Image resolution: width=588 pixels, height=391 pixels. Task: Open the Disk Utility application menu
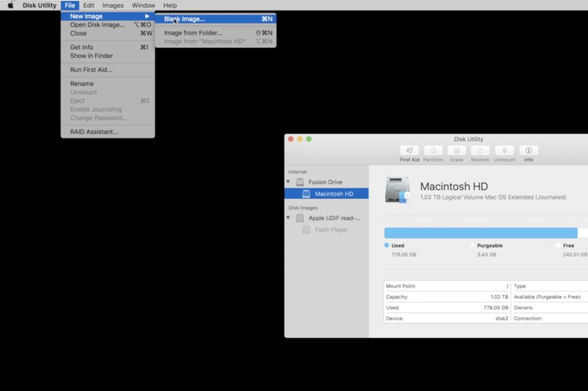pos(40,5)
